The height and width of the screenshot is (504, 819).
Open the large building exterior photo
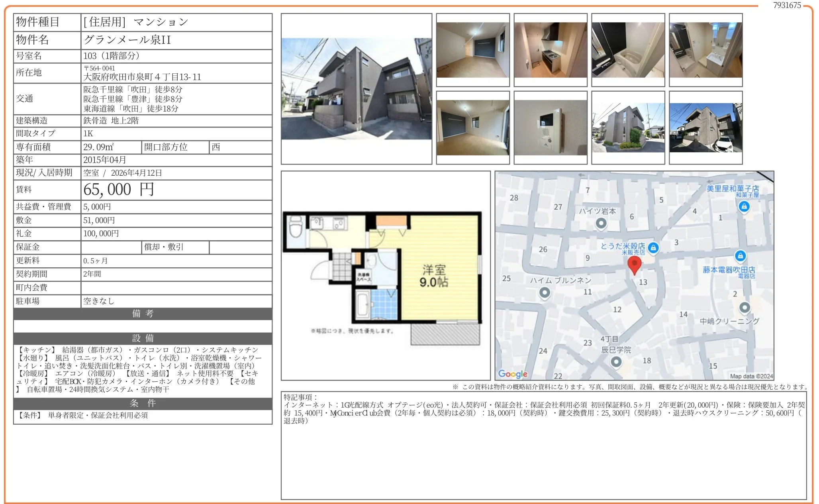[x=357, y=89]
